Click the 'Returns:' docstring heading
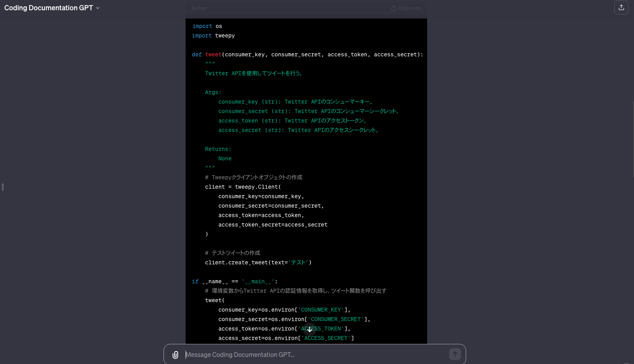634x364 pixels. click(218, 149)
